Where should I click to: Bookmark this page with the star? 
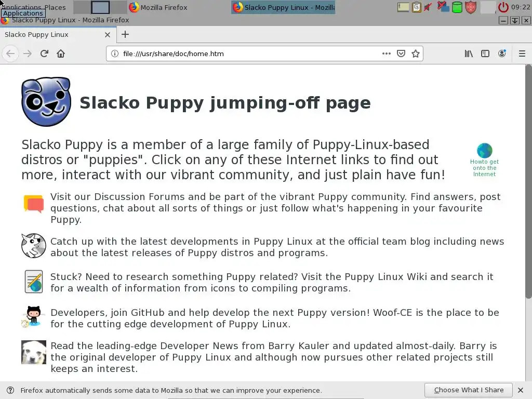tap(416, 54)
